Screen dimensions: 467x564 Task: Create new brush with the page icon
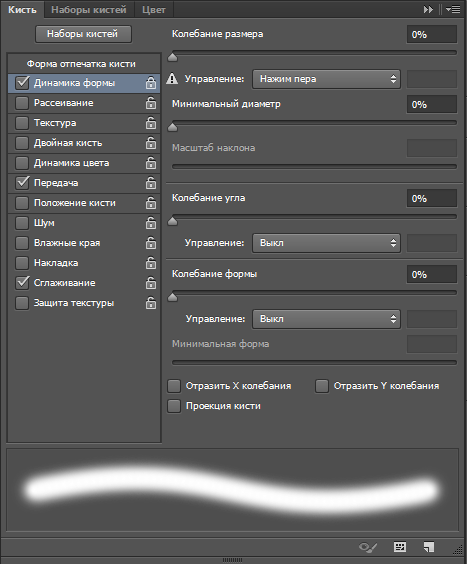429,547
